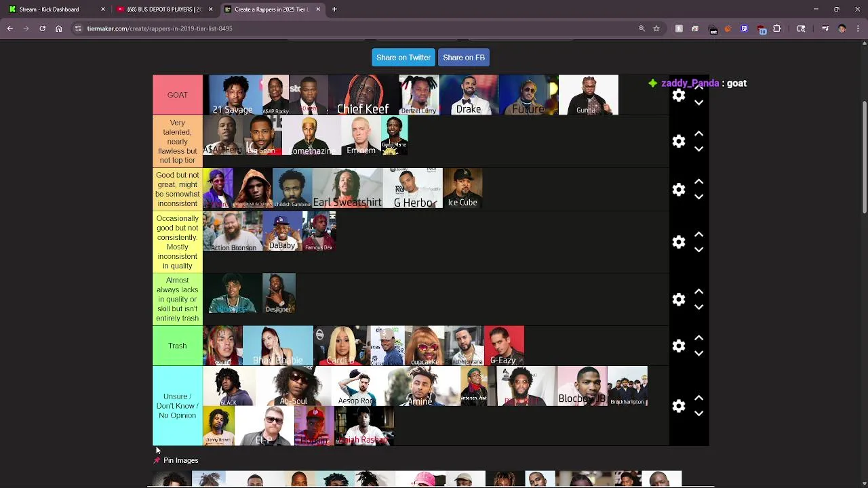Select the Earl Sweatshirt thumbnail
The width and height of the screenshot is (868, 488).
[x=347, y=188]
